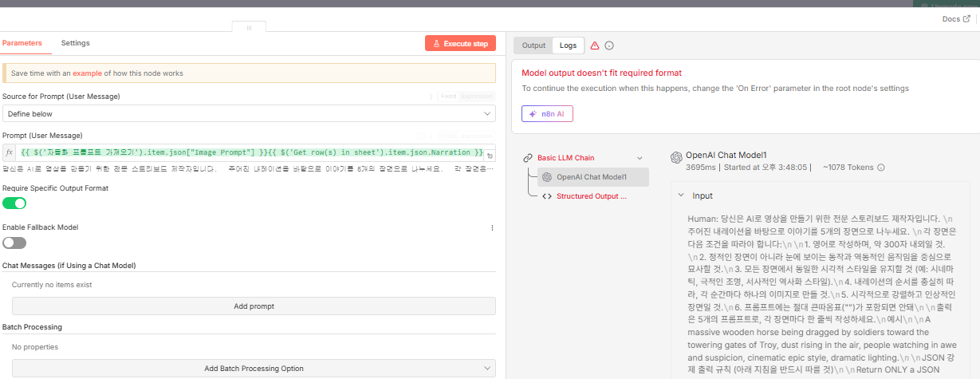Enable the Fallback Model toggle

point(14,243)
